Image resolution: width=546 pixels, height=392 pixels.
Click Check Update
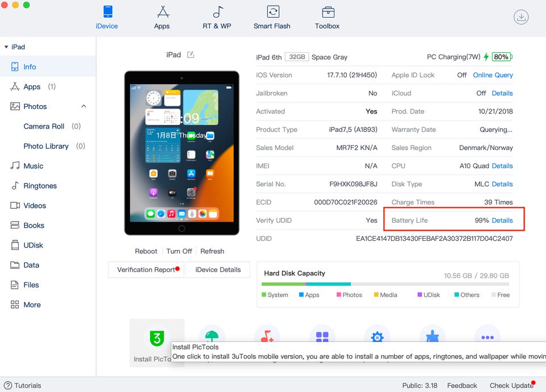tap(511, 385)
